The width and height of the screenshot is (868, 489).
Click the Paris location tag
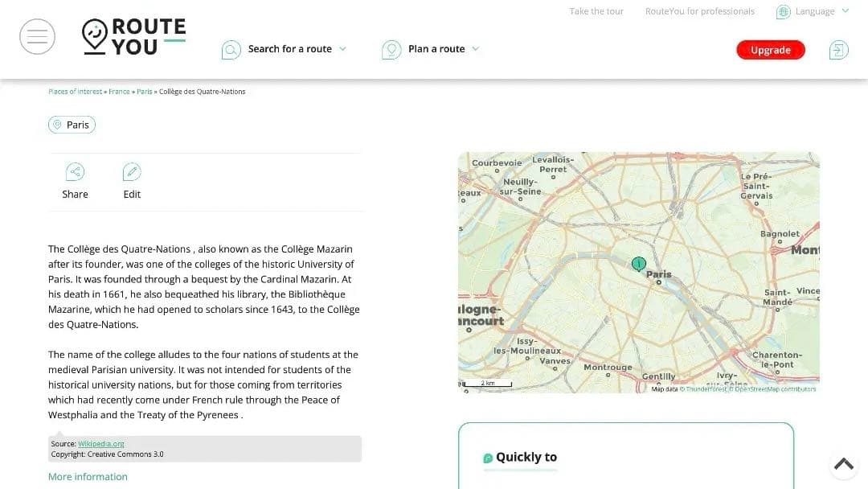tap(72, 125)
